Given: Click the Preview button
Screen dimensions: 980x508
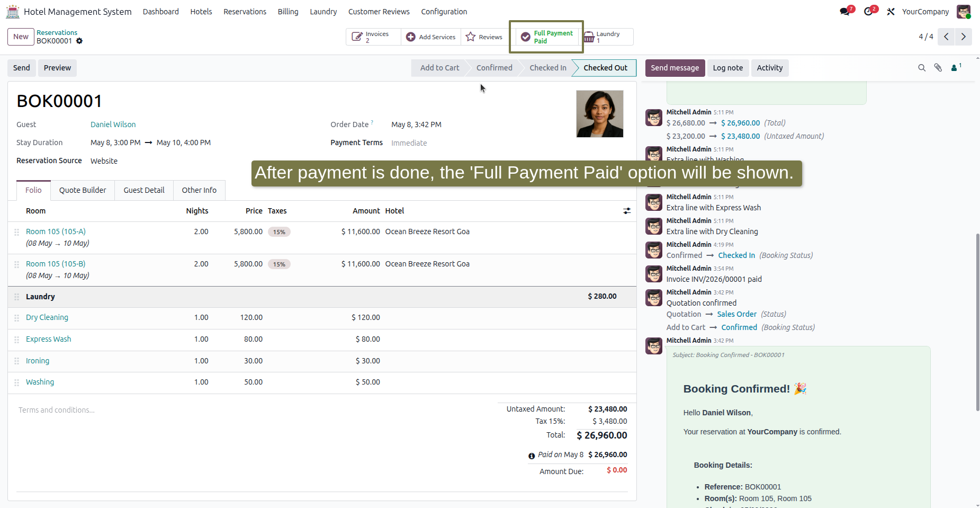Looking at the screenshot, I should pyautogui.click(x=57, y=68).
